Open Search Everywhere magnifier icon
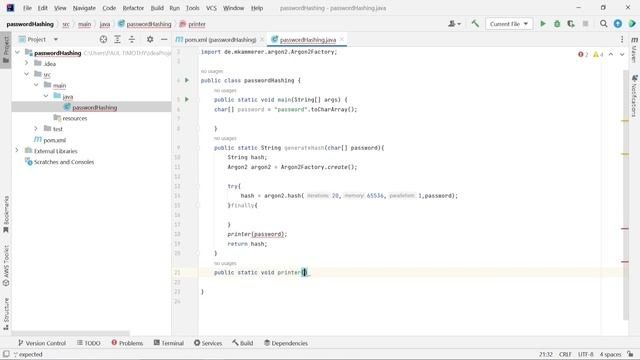The width and height of the screenshot is (640, 360). tap(603, 24)
